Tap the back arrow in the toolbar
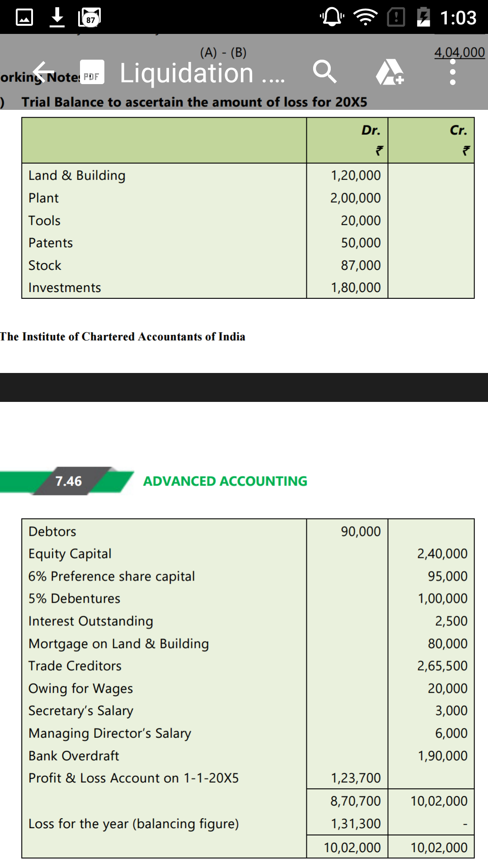The height and width of the screenshot is (868, 488). (x=44, y=72)
